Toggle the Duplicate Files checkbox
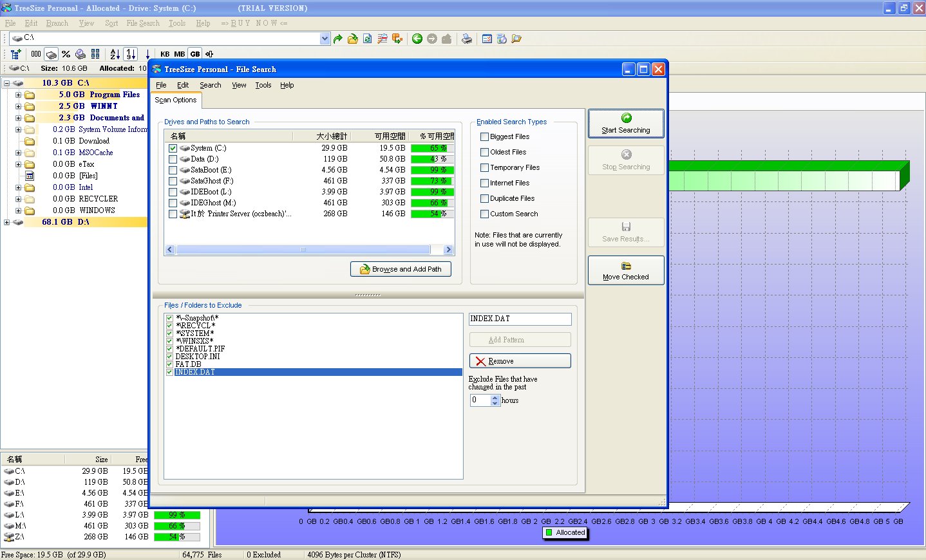The image size is (926, 560). pos(484,198)
